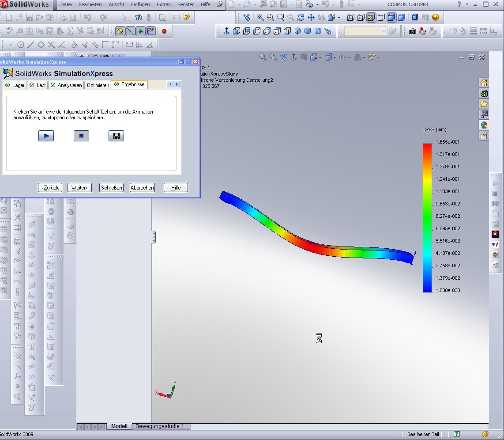Viewport: 504px width, 440px height.
Task: Open the empty combo box in top toolbar
Action: (x=365, y=31)
